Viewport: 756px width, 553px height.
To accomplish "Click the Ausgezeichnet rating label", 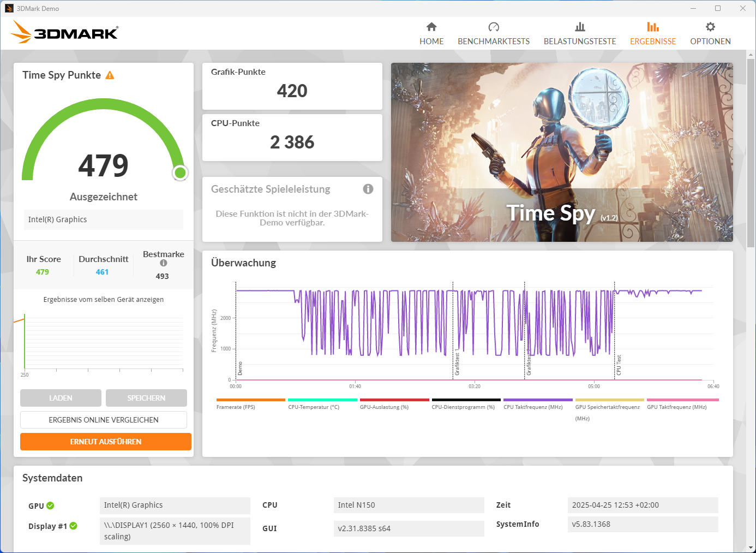I will (104, 197).
